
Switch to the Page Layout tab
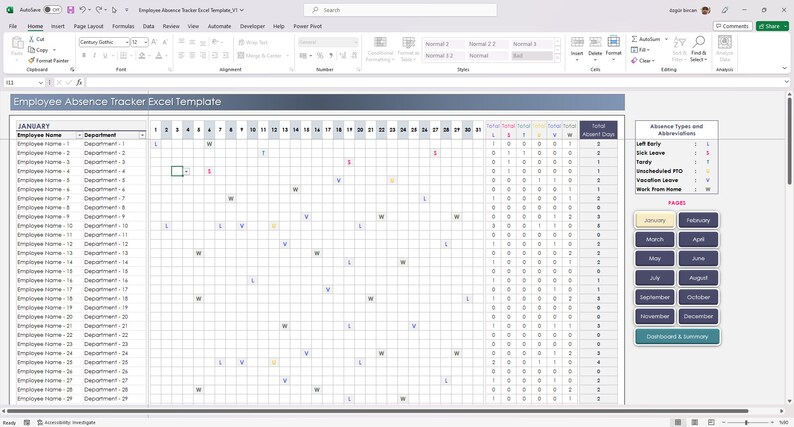pyautogui.click(x=89, y=26)
